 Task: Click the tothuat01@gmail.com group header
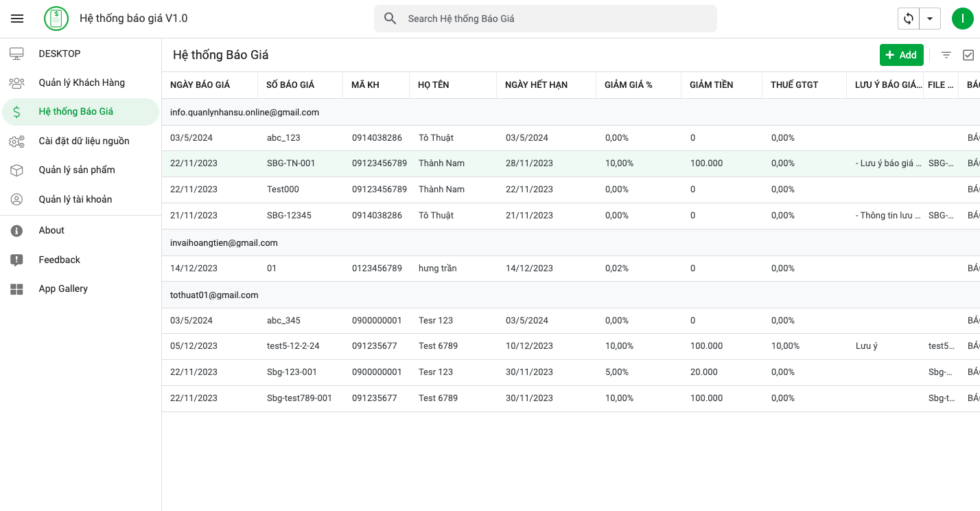571,295
